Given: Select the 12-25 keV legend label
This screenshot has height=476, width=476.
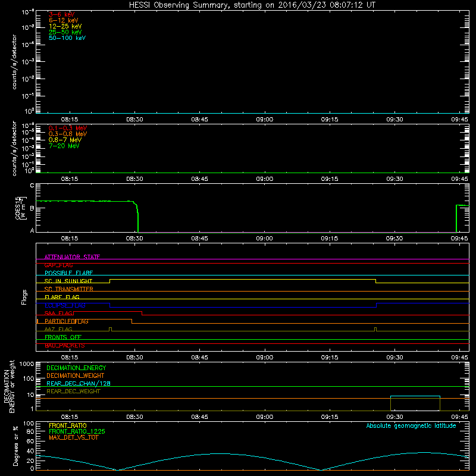Looking at the screenshot, I should (x=65, y=26).
